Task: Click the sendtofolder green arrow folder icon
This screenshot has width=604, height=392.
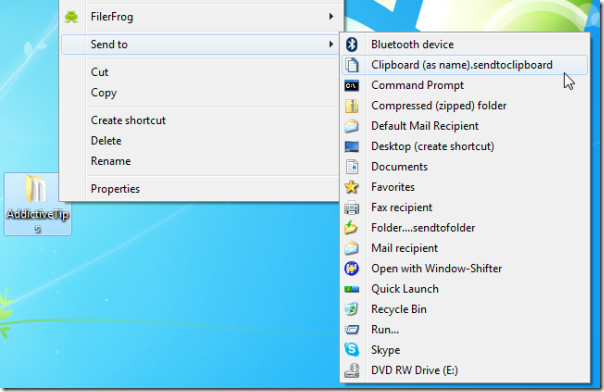Action: tap(351, 228)
